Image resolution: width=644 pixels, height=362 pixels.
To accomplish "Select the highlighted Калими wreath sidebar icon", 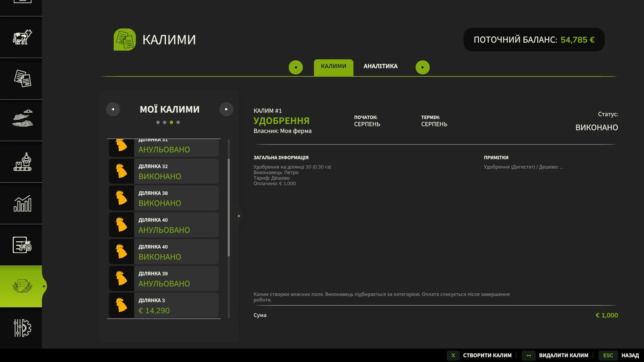I will [x=22, y=286].
